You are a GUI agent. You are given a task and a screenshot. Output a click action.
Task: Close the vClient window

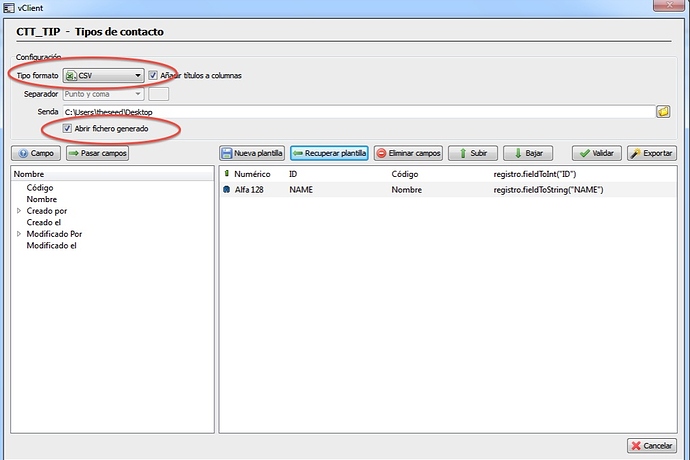(x=669, y=5)
